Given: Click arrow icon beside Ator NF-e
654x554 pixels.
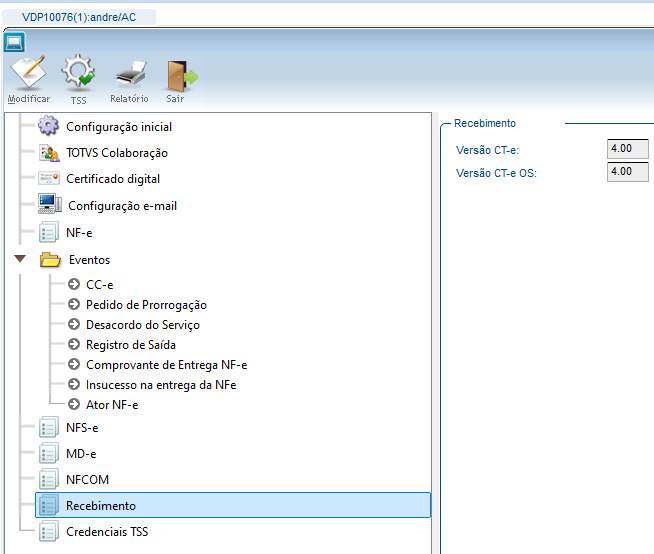Looking at the screenshot, I should pos(74,404).
